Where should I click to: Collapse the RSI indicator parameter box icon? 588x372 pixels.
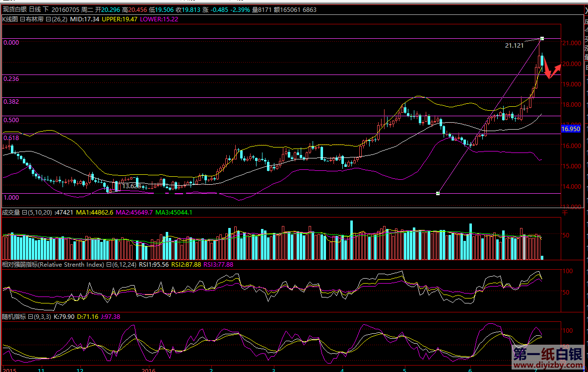[108, 265]
